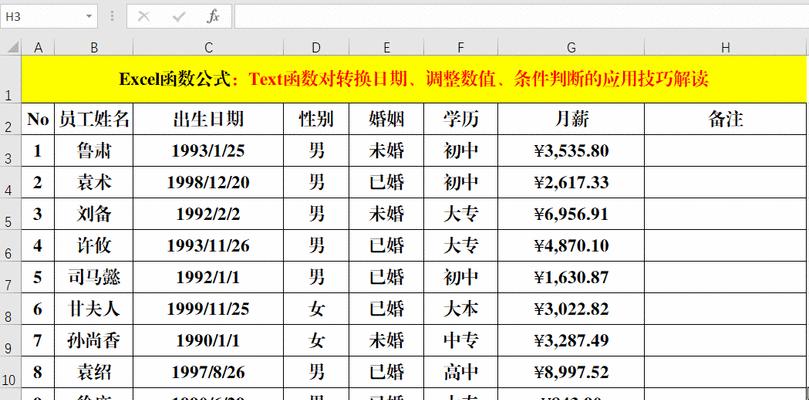Click the empty 备注 cell in 鲁肃 row
809x400 pixels.
point(725,151)
